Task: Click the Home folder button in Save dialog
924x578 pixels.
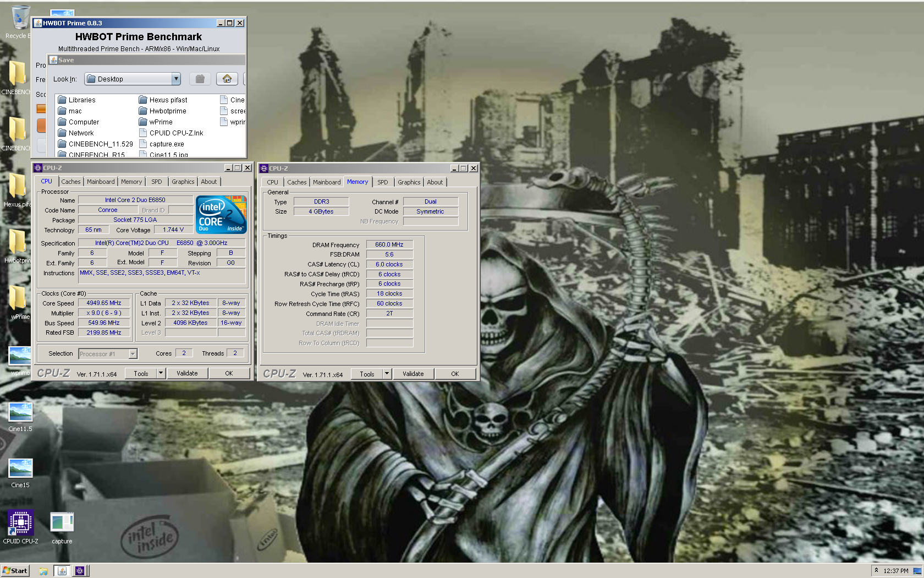Action: [x=227, y=79]
